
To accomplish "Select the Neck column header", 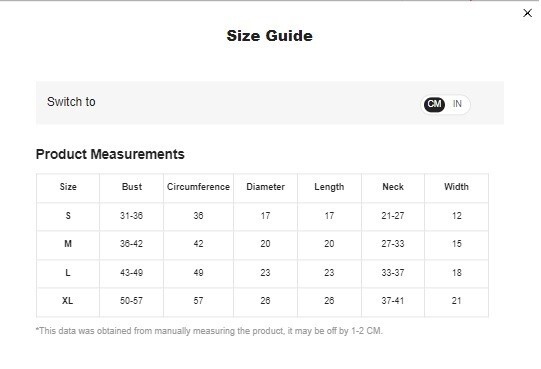I will [393, 187].
